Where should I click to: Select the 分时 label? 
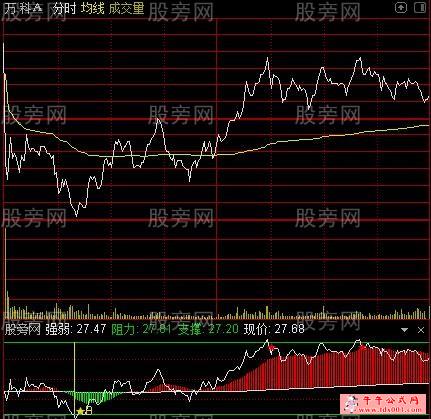[65, 8]
